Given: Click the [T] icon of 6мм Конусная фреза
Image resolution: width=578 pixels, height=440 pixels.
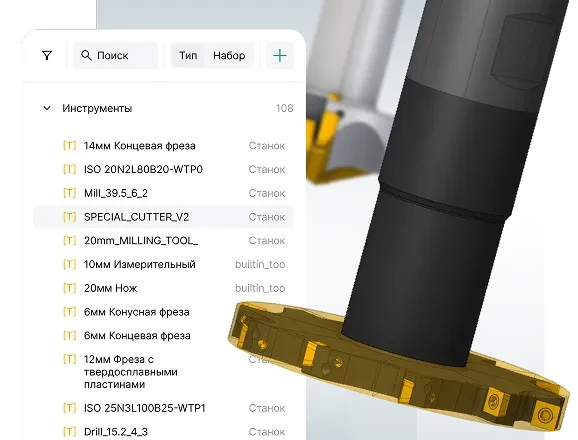Looking at the screenshot, I should (x=69, y=312).
